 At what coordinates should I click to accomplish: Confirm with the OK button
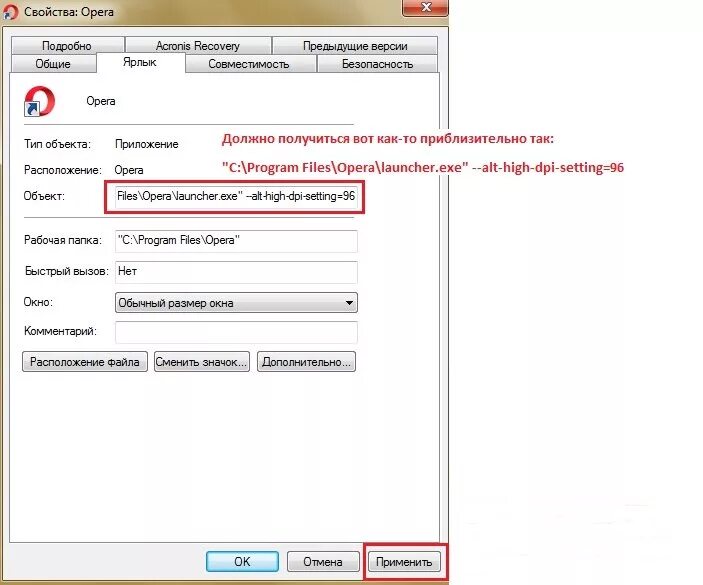tap(242, 562)
